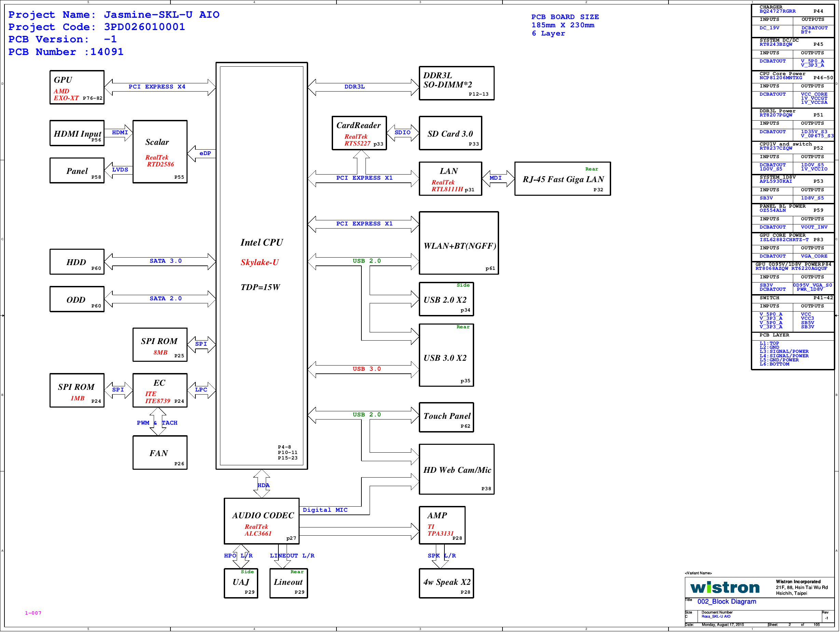Viewport: 840px width, 632px height.
Task: Select the HD Web Cam/Mic block
Action: point(456,469)
